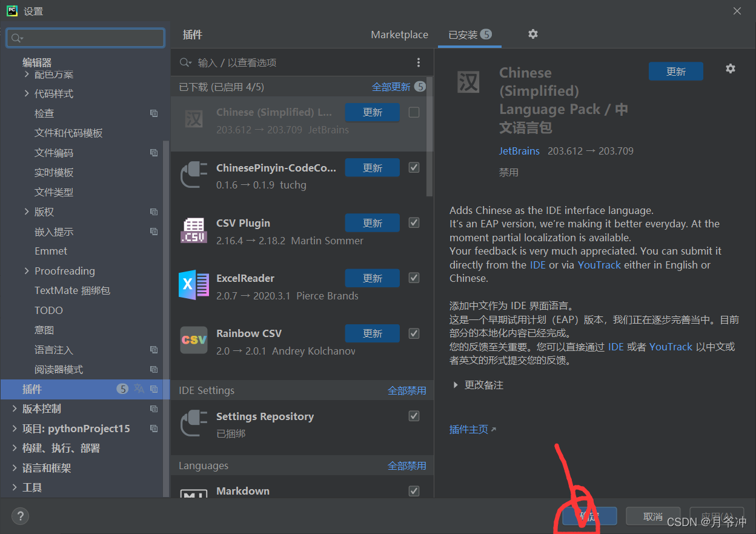Viewport: 756px width, 534px height.
Task: Expand the Proofreading tree node
Action: 27,271
